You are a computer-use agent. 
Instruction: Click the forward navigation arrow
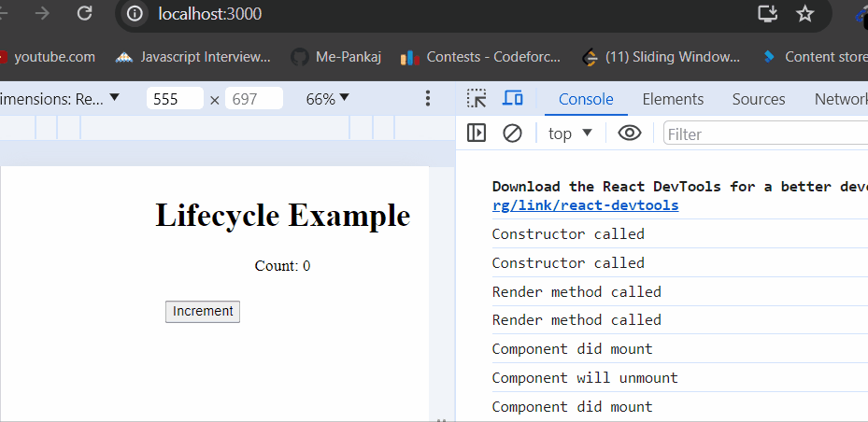click(42, 13)
